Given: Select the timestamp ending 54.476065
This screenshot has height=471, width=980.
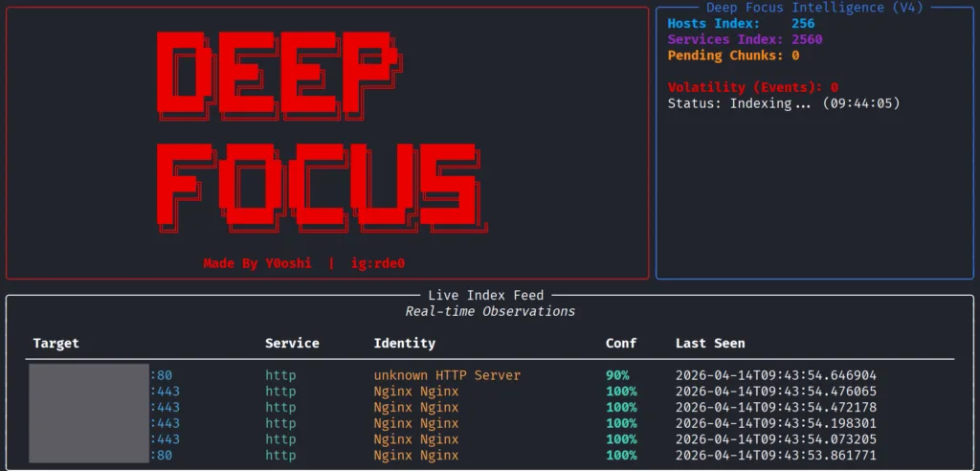Looking at the screenshot, I should tap(775, 392).
